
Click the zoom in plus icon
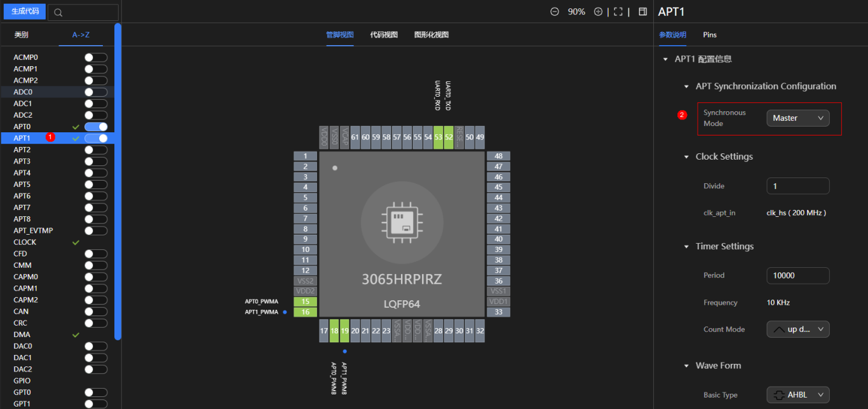[x=598, y=11]
